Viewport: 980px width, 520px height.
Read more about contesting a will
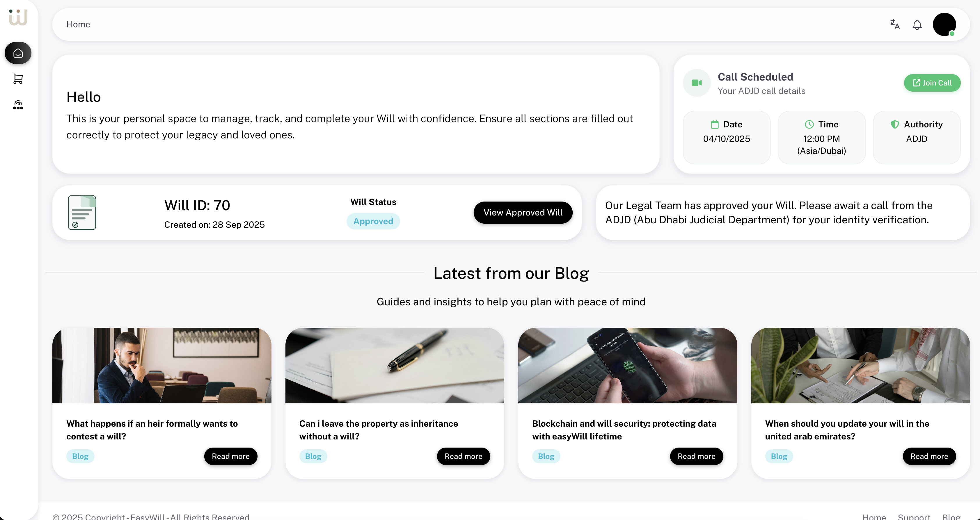230,456
